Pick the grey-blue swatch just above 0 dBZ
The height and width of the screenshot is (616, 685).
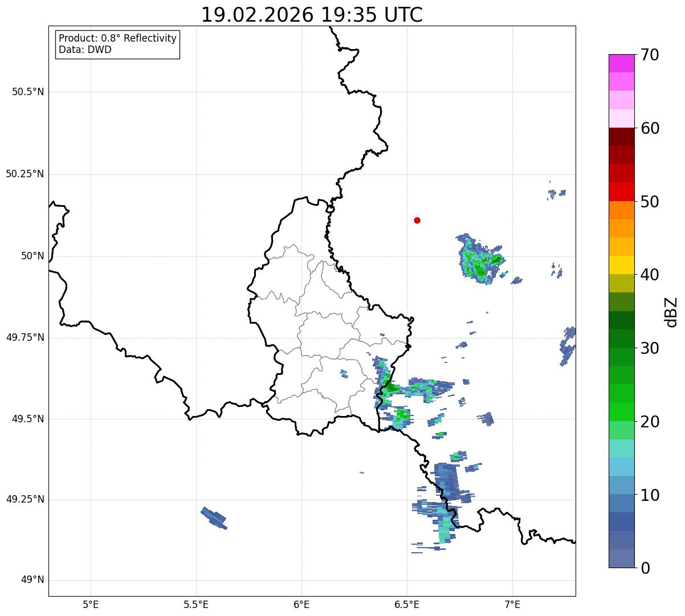coord(621,558)
